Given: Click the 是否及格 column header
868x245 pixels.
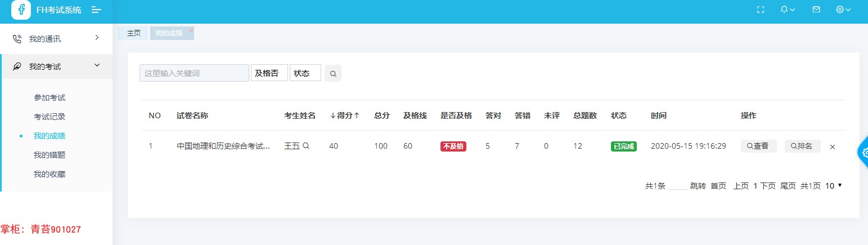Looking at the screenshot, I should point(456,115).
